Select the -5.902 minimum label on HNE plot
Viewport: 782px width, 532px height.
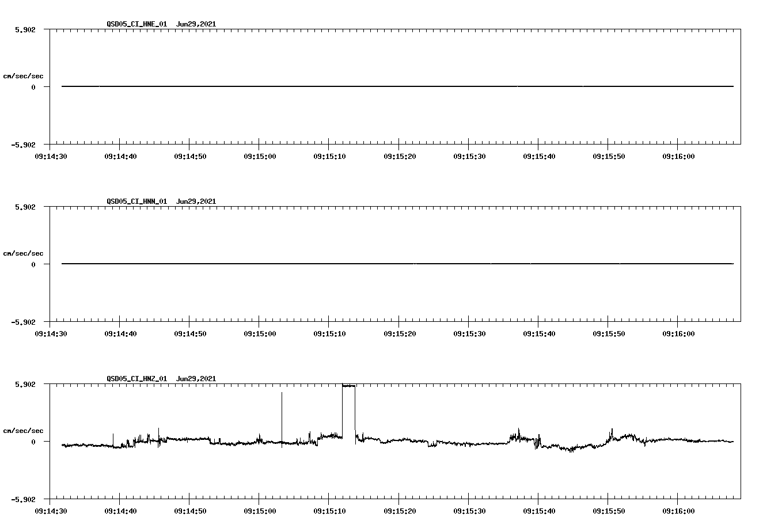coord(23,145)
